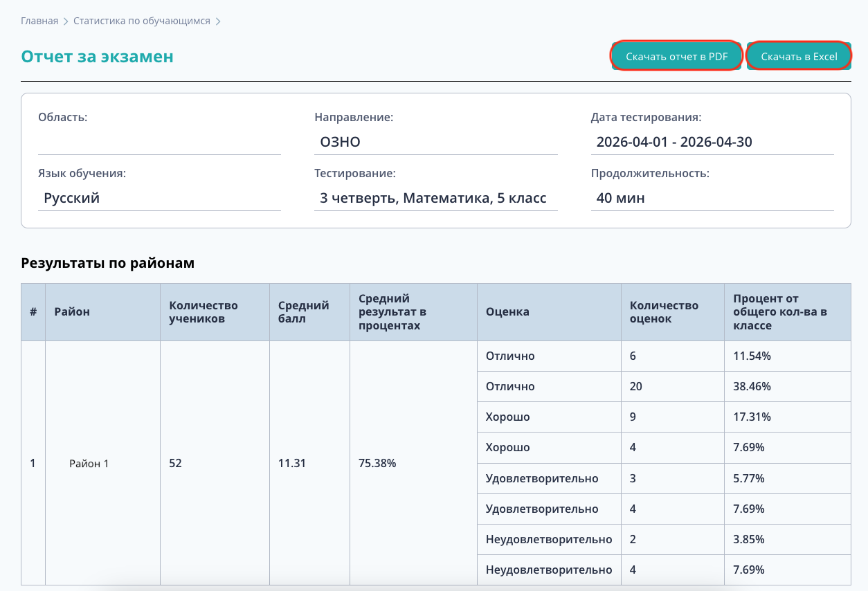Screen dimensions: 868x591
Task: Click the Дата тестирования date range field
Action: click(712, 143)
